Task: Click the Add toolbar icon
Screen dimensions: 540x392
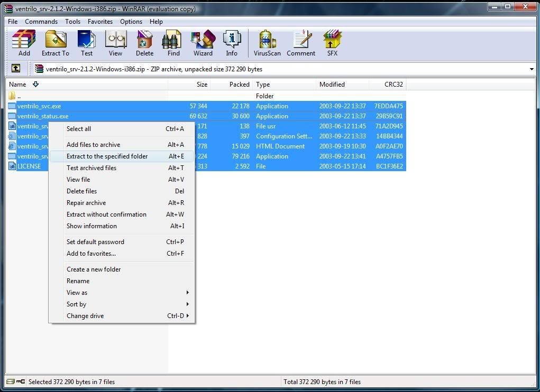Action: coord(24,43)
